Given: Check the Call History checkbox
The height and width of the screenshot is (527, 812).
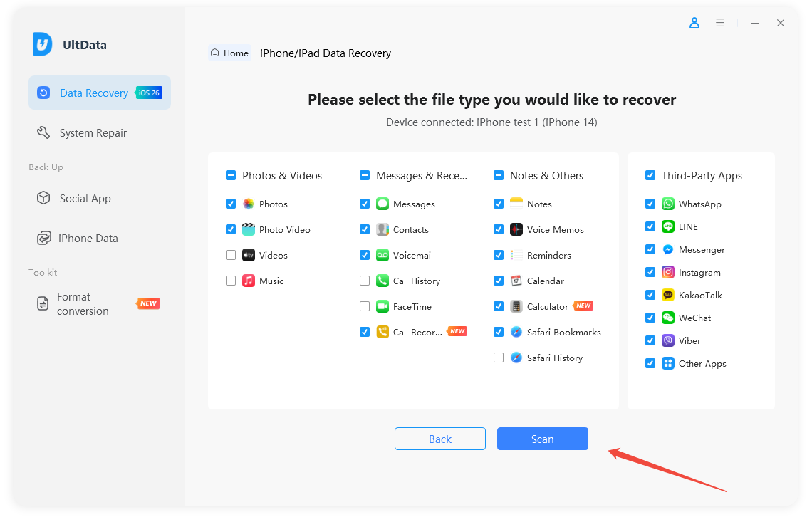Looking at the screenshot, I should [365, 281].
